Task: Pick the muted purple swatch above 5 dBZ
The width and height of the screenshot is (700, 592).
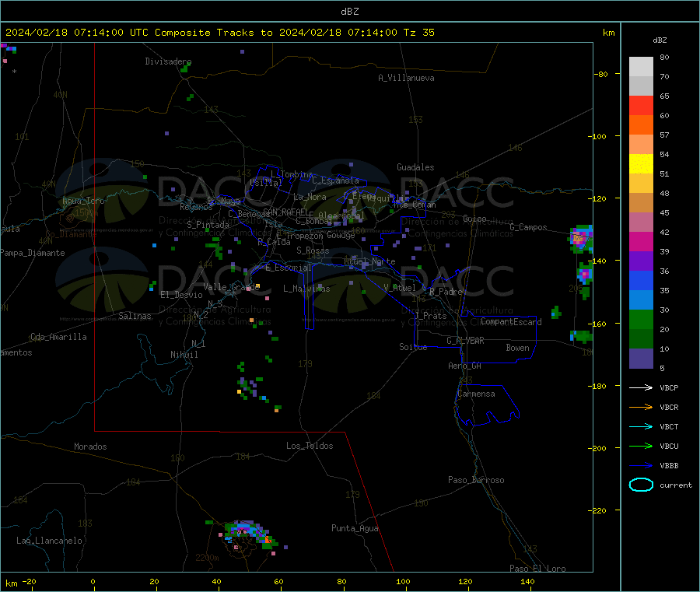Action: tap(641, 359)
